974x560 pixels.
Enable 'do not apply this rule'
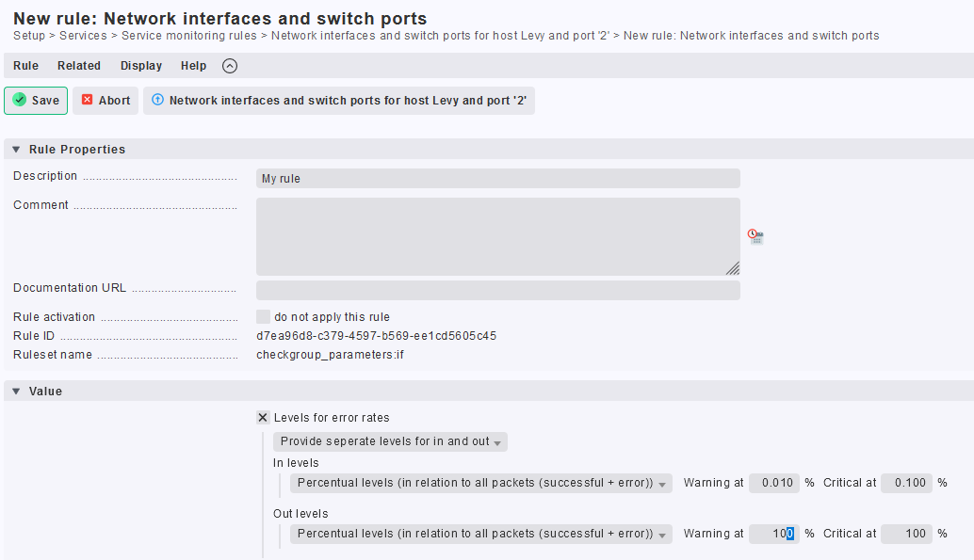click(264, 317)
